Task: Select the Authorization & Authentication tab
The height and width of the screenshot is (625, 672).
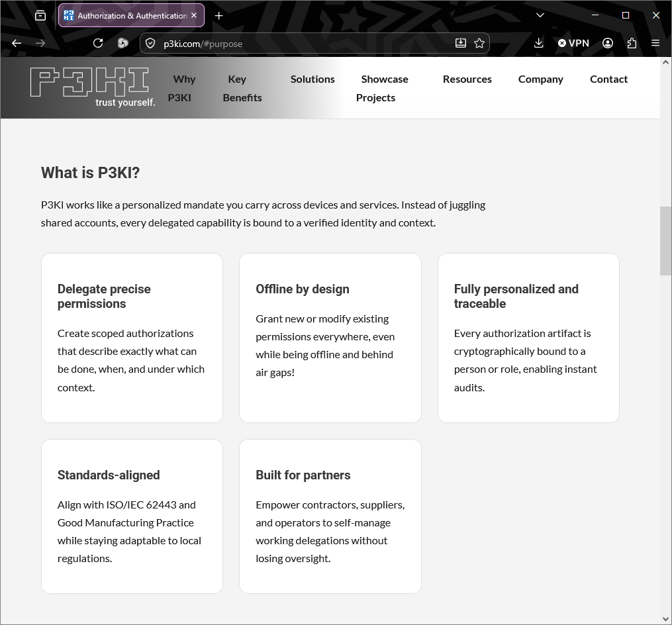Action: point(131,15)
